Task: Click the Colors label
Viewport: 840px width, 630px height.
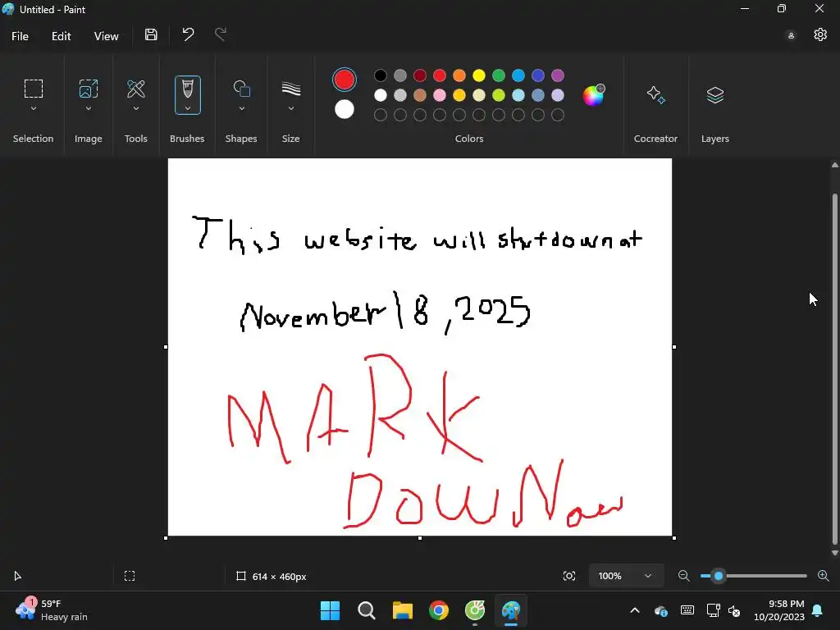Action: pos(469,138)
